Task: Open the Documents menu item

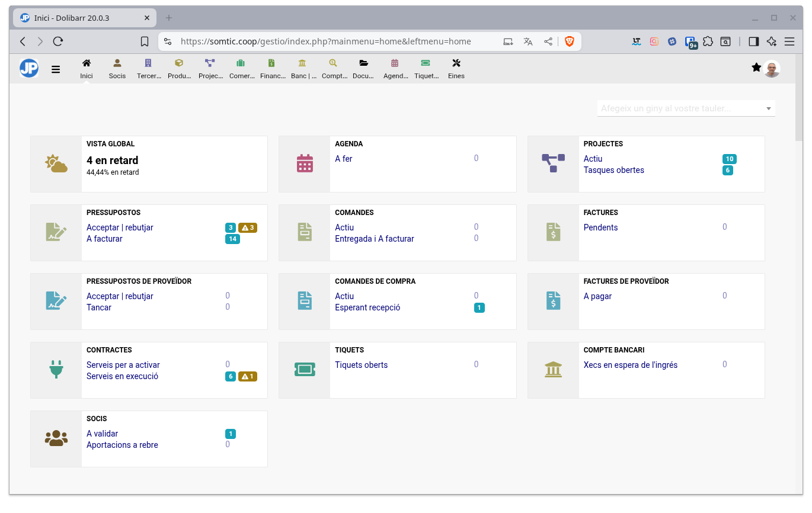Action: click(363, 68)
